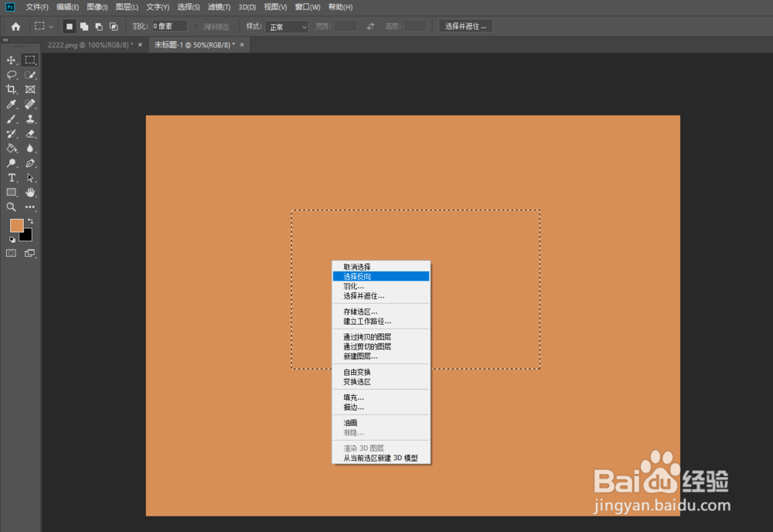Select the Lasso tool
The width and height of the screenshot is (773, 532).
tap(11, 75)
